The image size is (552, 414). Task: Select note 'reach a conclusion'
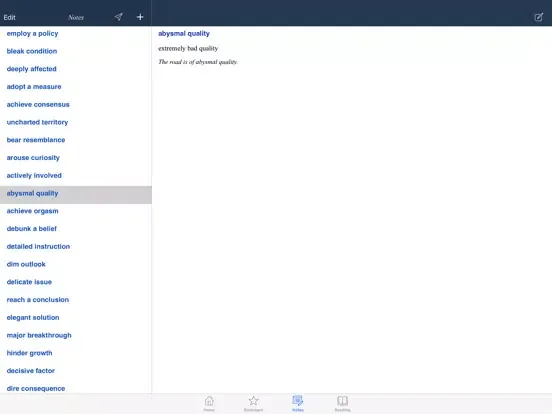76,300
